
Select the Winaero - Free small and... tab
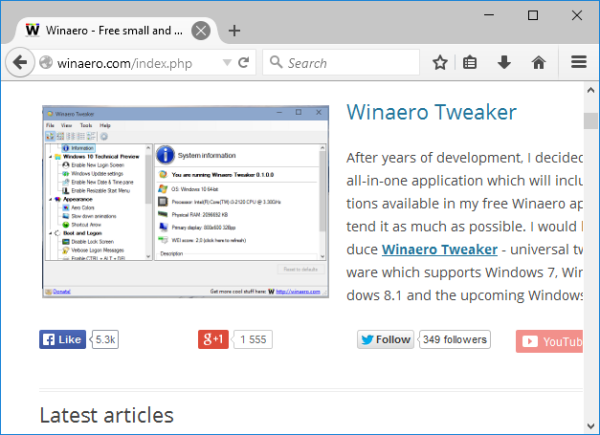pyautogui.click(x=115, y=30)
